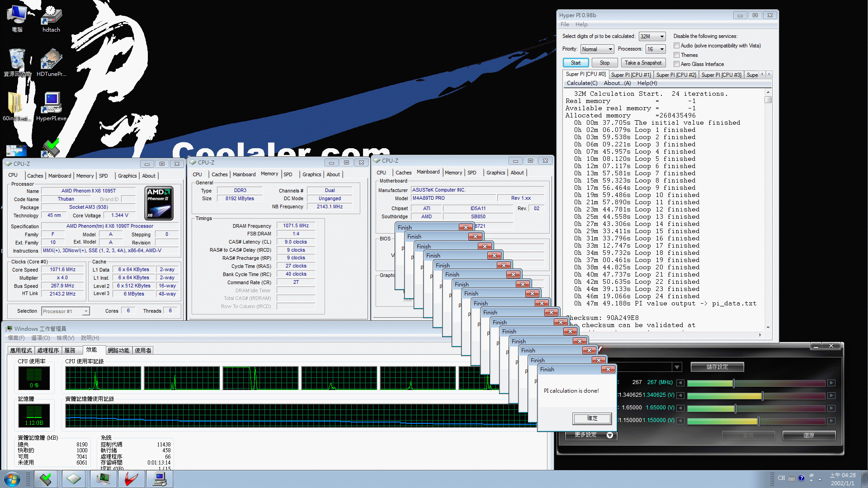Decrease 1.340625 V voltage with left arrow
The width and height of the screenshot is (868, 488).
click(680, 395)
